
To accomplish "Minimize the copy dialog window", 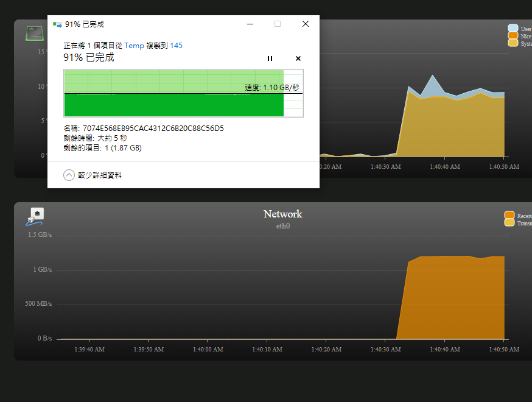I will pyautogui.click(x=250, y=24).
